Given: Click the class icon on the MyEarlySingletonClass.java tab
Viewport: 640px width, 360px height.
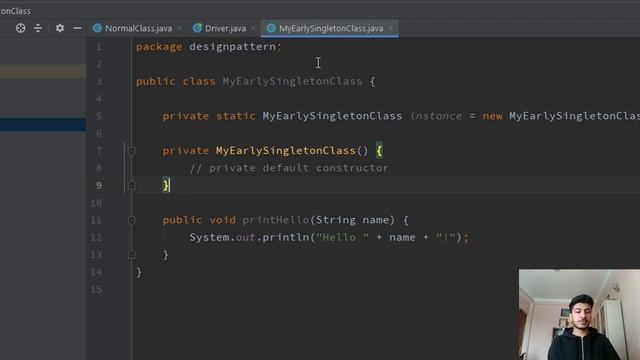Looking at the screenshot, I should [x=271, y=28].
